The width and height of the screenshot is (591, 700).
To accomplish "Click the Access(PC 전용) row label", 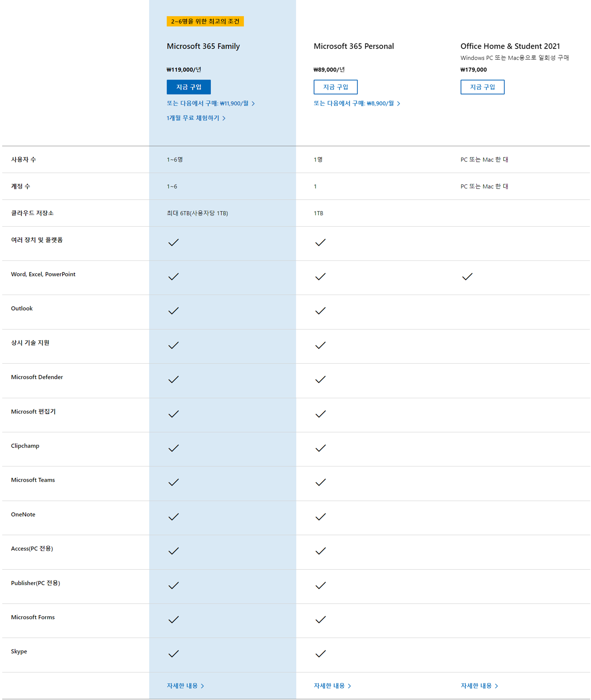I will [32, 548].
